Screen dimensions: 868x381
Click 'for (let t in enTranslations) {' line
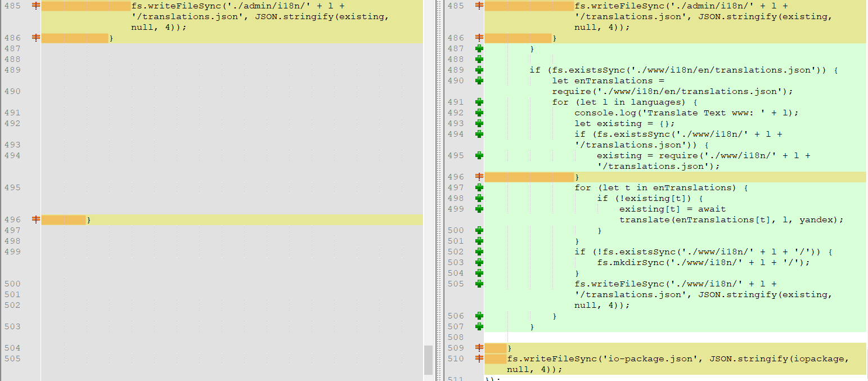[661, 187]
